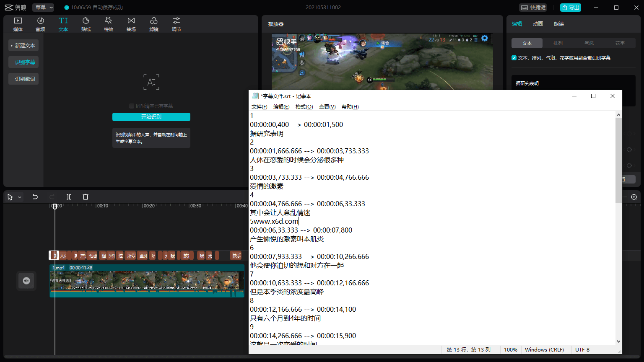Open the 媒体 media panel
644x362 pixels.
click(x=18, y=23)
